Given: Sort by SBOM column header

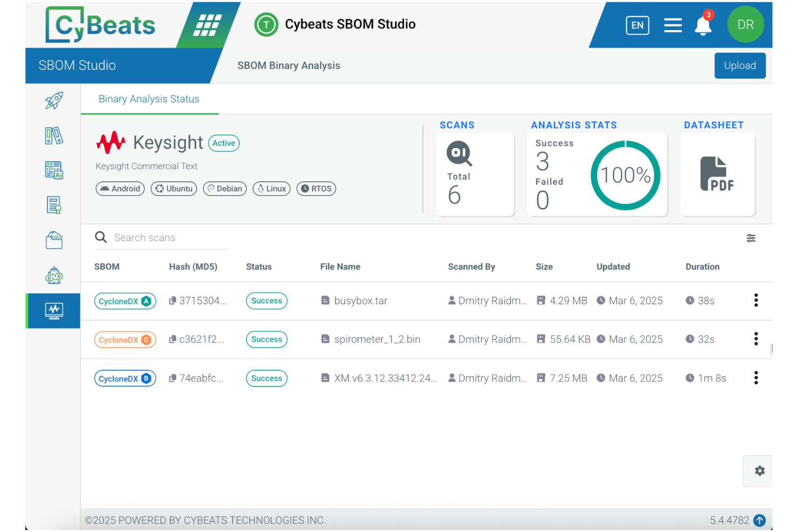Looking at the screenshot, I should [107, 267].
